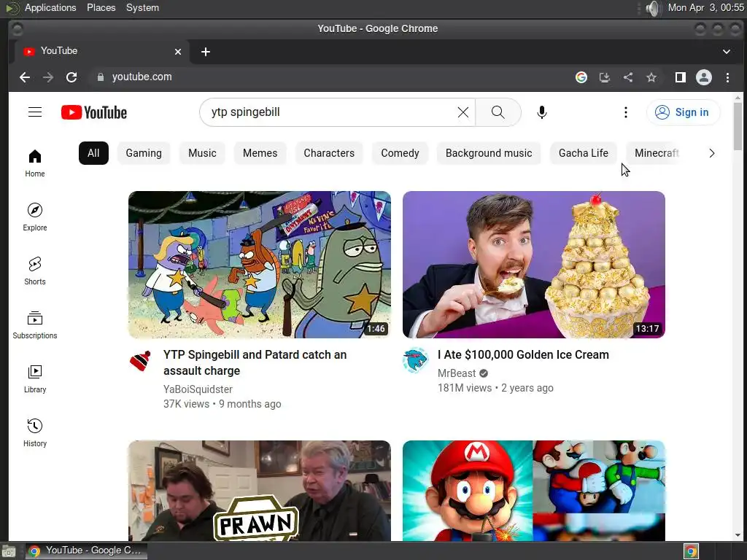Expand Chrome's tab search dropdown arrow
The width and height of the screenshot is (747, 560).
pyautogui.click(x=726, y=52)
